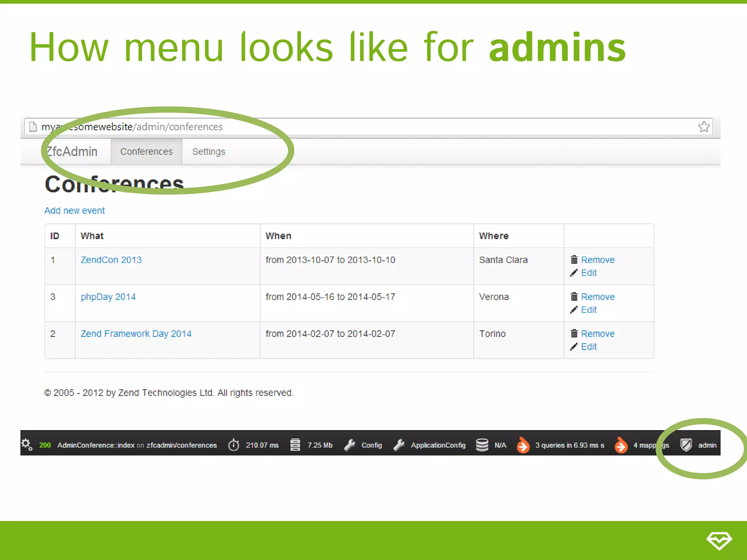
Task: Click the 7.25 Mb memory entry
Action: tap(320, 445)
